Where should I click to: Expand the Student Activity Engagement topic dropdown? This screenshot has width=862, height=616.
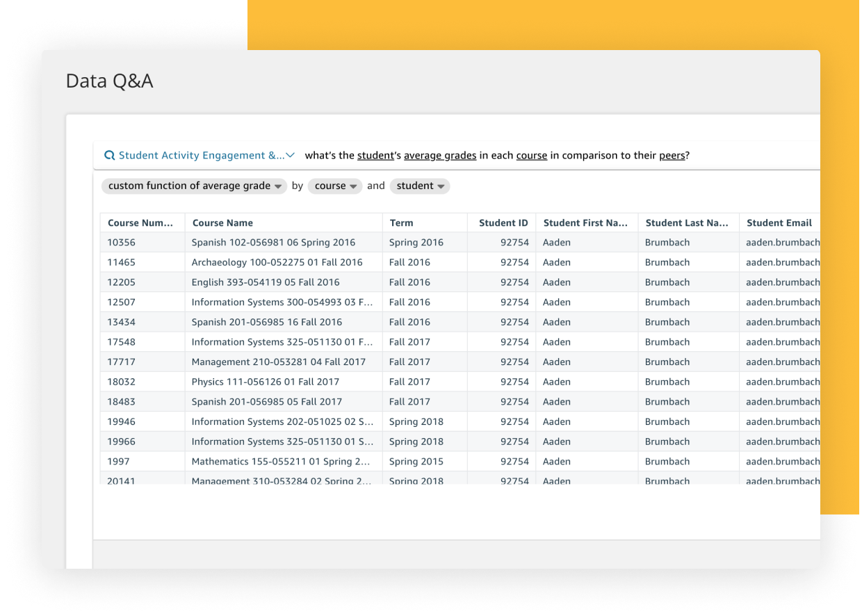(x=290, y=156)
